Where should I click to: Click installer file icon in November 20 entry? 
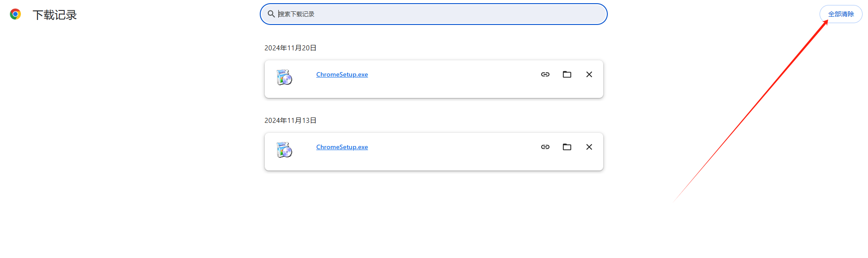click(284, 78)
